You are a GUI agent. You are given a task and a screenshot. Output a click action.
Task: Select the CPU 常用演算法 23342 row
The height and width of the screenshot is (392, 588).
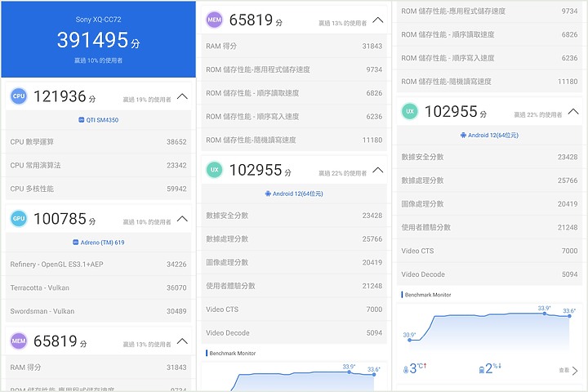[x=98, y=165]
